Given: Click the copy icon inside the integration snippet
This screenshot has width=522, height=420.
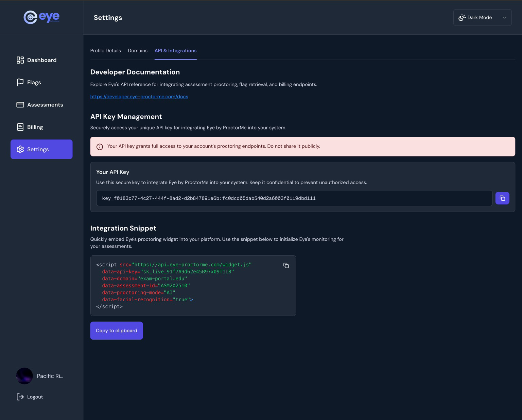Looking at the screenshot, I should pyautogui.click(x=286, y=265).
